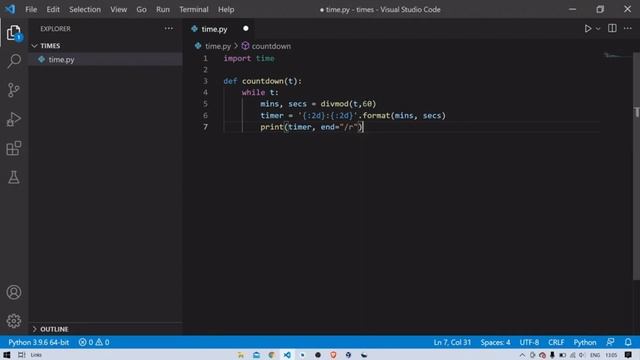This screenshot has height=360, width=640.
Task: Click the editor vertical scrollbar
Action: point(636,166)
